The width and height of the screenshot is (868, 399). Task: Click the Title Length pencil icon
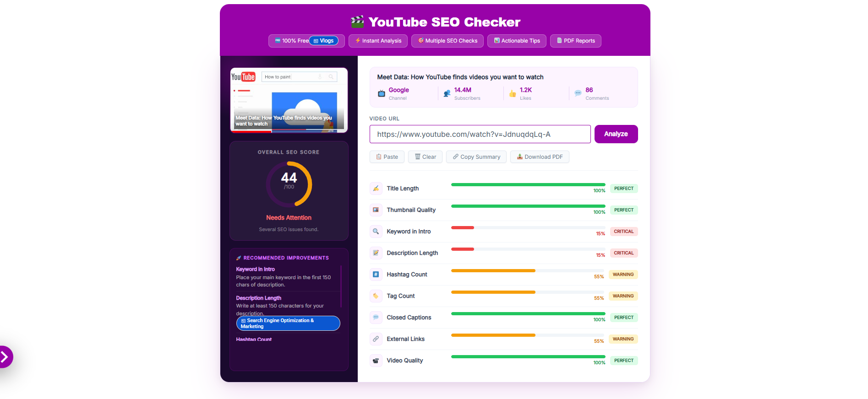[x=376, y=189]
